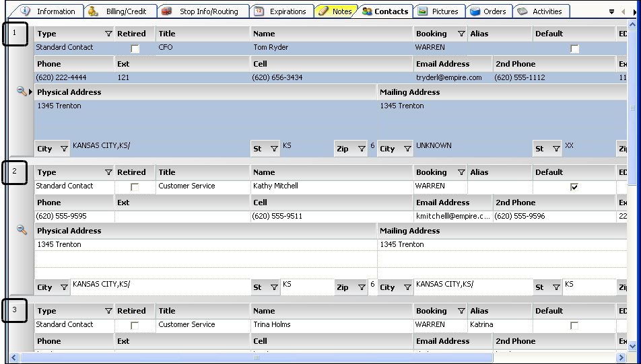Toggle the Retired checkbox for Tom Ryder

pos(135,49)
